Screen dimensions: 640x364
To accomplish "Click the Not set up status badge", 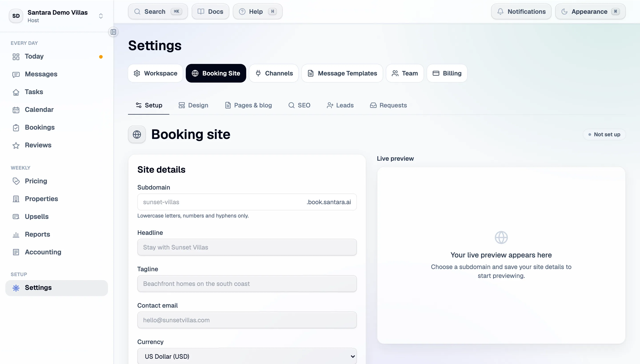I will point(604,135).
